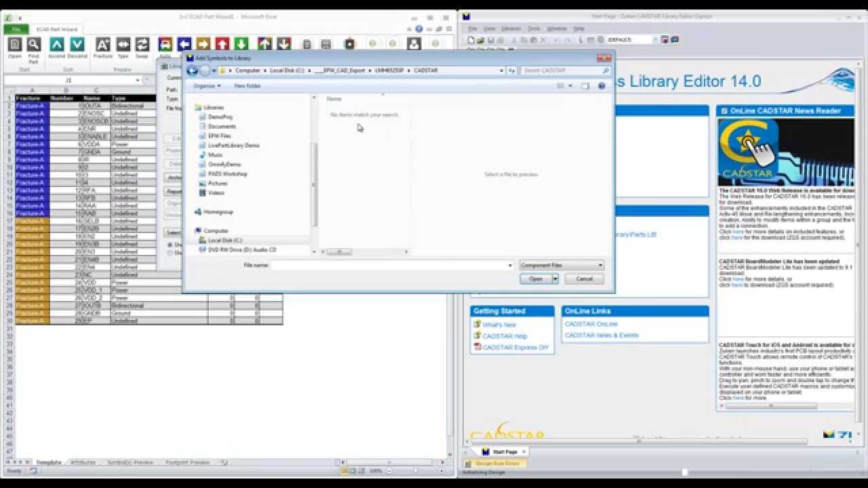Select Documents in the navigation tree
868x488 pixels.
(222, 127)
